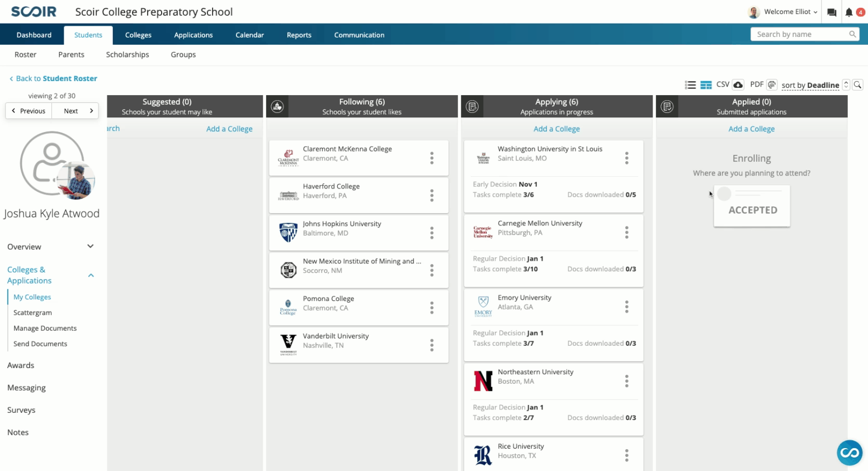
Task: Open options menu for Claremont McKenna College
Action: 432,158
